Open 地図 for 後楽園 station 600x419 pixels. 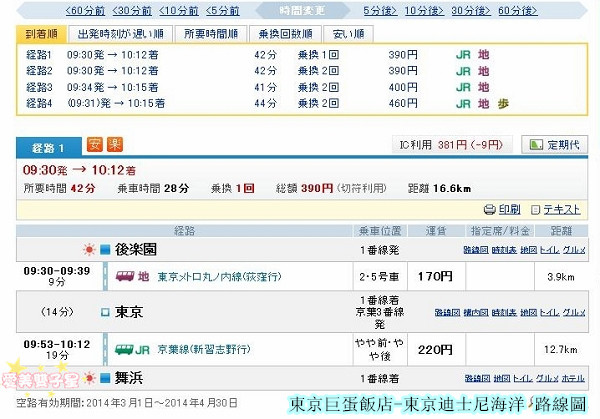528,250
